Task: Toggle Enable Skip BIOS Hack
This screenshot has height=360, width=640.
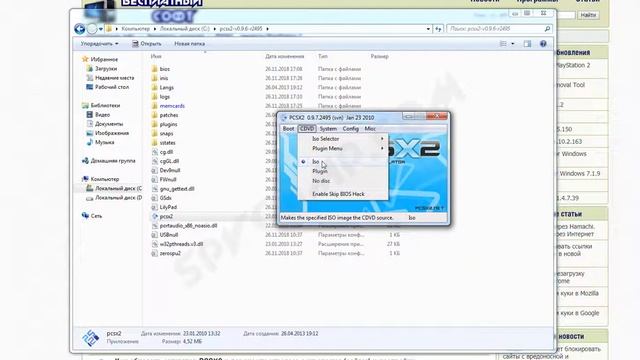Action: coord(343,194)
